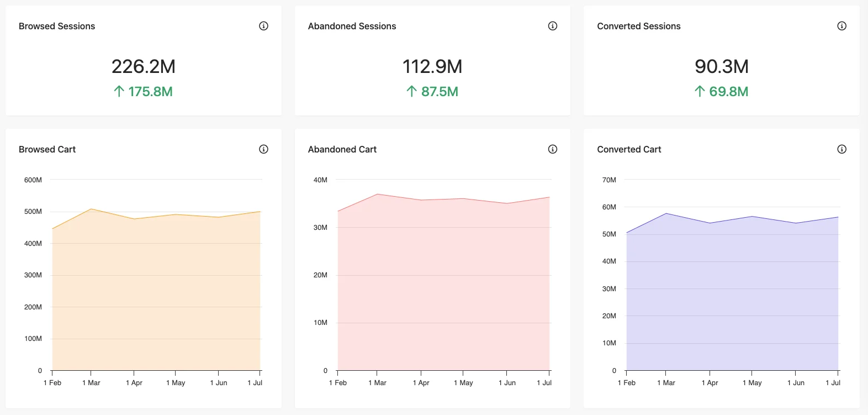Click the 87.5M increase under Abandoned Sessions
This screenshot has width=868, height=415.
click(432, 92)
